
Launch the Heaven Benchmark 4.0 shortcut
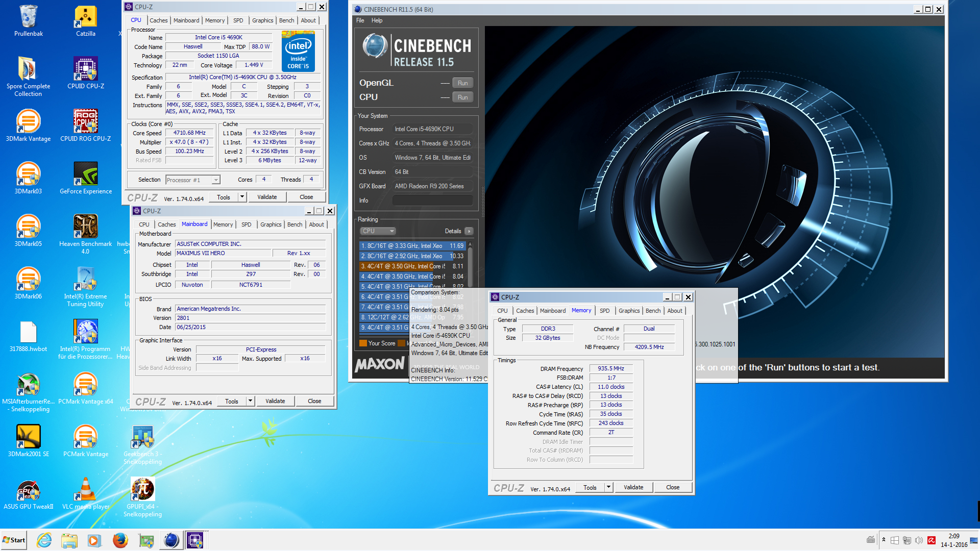pyautogui.click(x=86, y=234)
